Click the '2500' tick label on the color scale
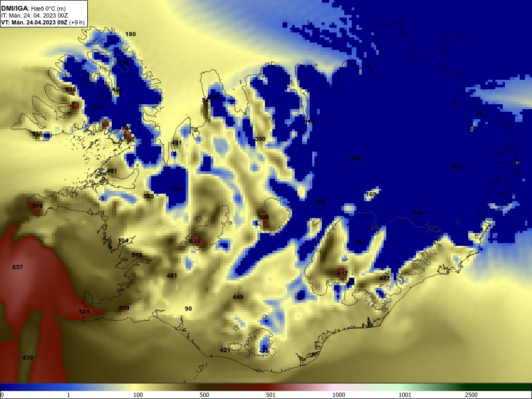Viewport: 532px width, 399px height. [471, 395]
